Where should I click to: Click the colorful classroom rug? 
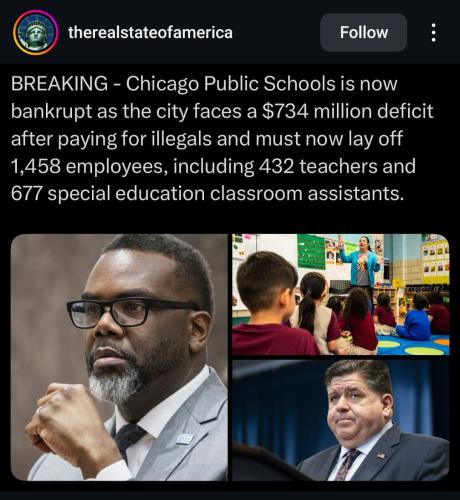415,345
